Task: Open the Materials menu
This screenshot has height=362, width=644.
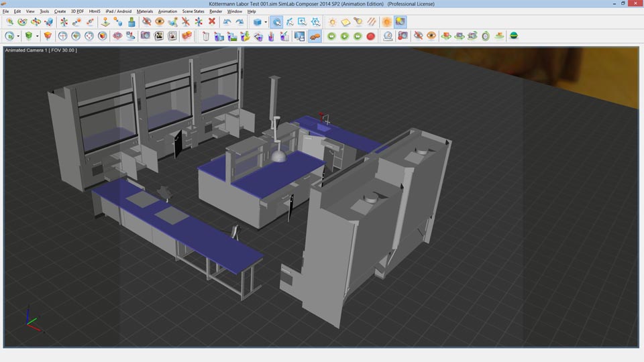Action: point(144,11)
